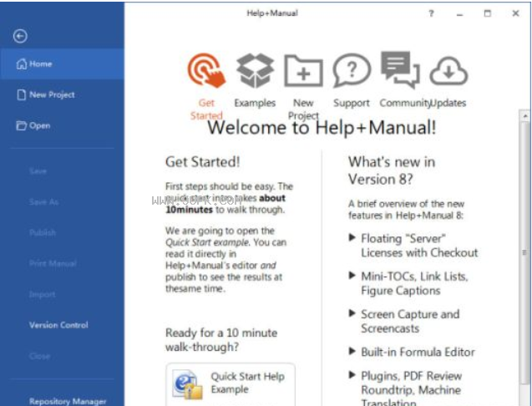Click Import in the sidebar
Viewport: 532px width, 406px height.
pyautogui.click(x=42, y=294)
